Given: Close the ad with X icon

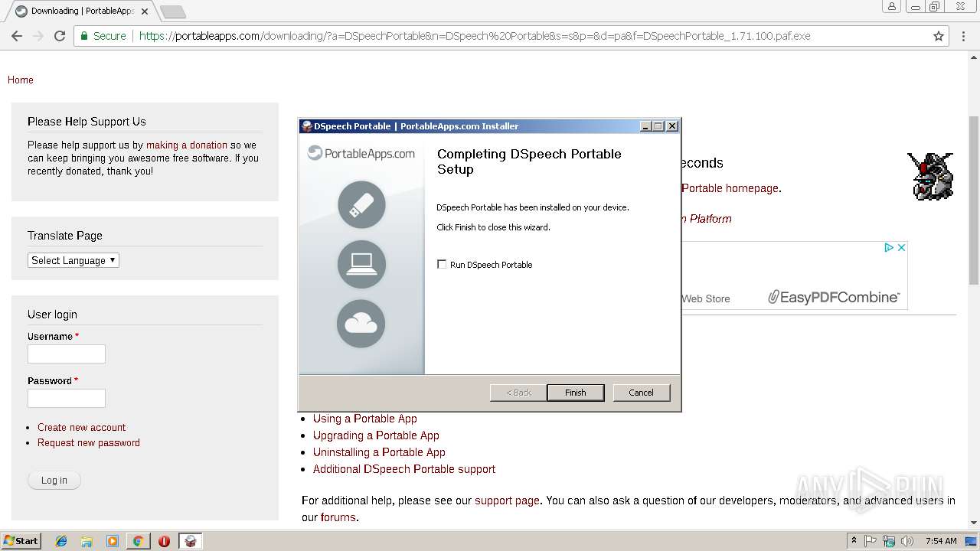Looking at the screenshot, I should pos(901,247).
